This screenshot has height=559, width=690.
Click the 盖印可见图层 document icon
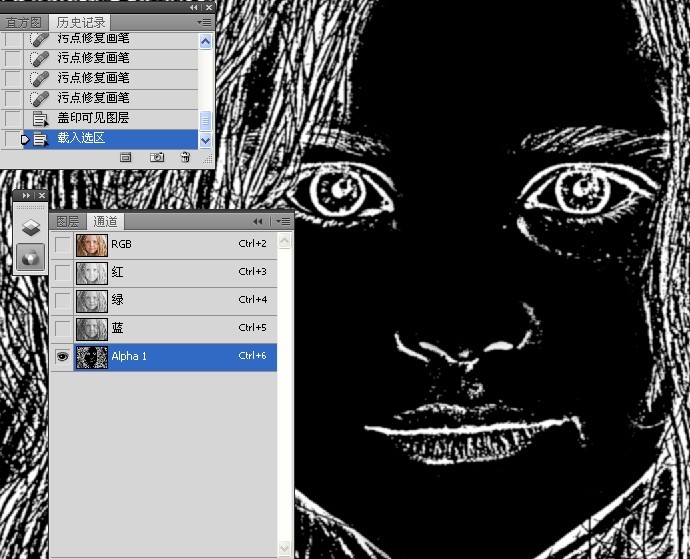pos(40,119)
